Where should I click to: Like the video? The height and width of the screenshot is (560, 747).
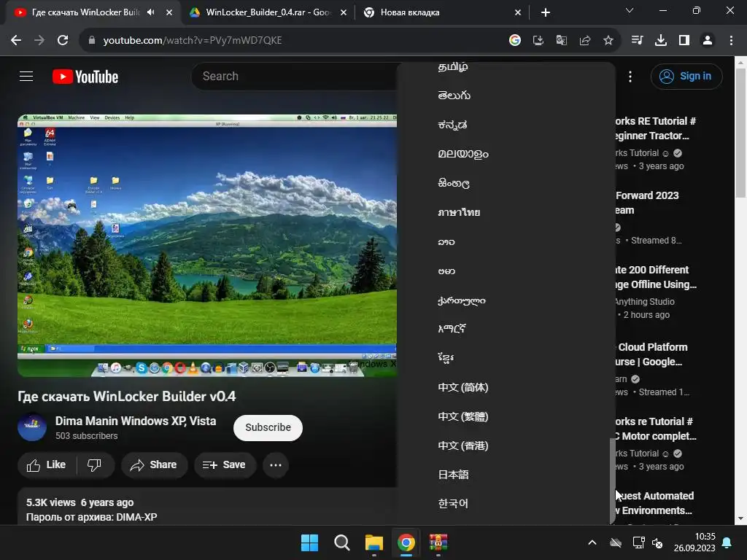tap(47, 464)
